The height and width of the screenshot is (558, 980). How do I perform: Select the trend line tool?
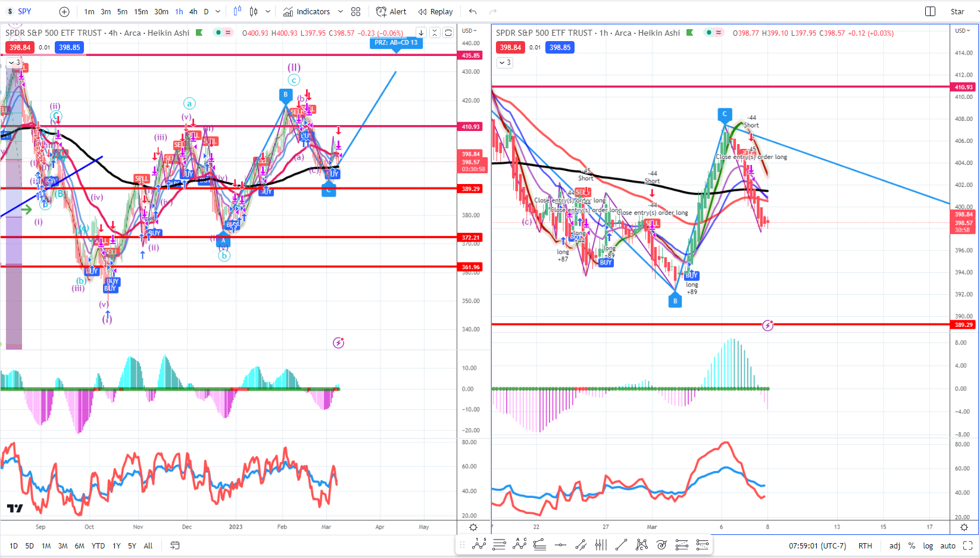coord(621,544)
